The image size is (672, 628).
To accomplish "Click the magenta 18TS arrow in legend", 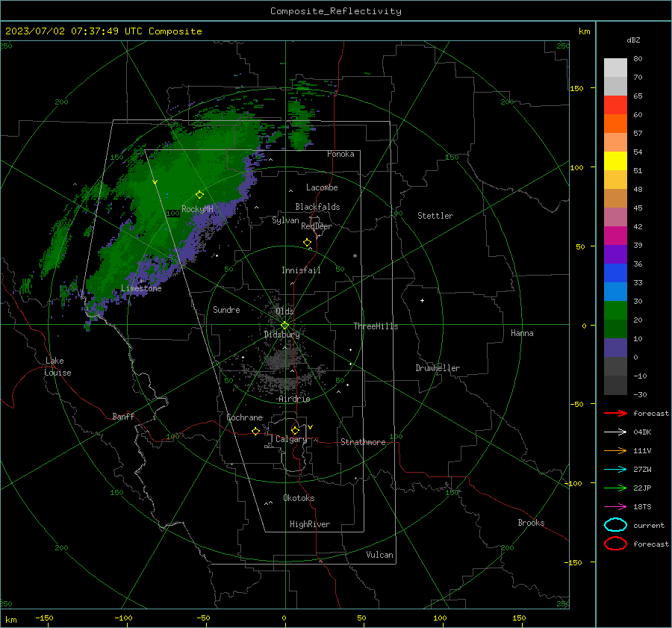I will (x=615, y=507).
